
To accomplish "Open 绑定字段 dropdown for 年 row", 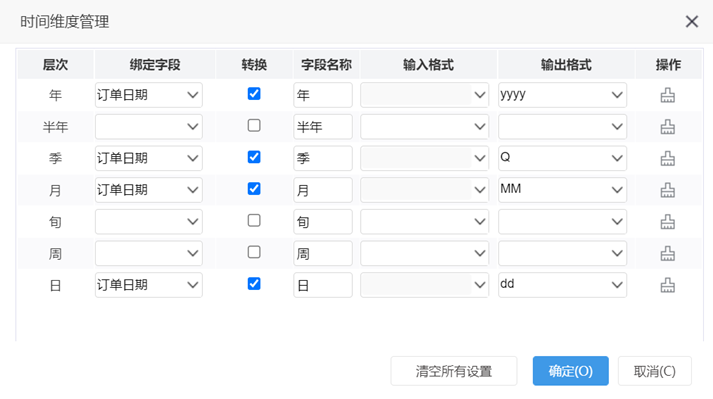I will point(149,95).
